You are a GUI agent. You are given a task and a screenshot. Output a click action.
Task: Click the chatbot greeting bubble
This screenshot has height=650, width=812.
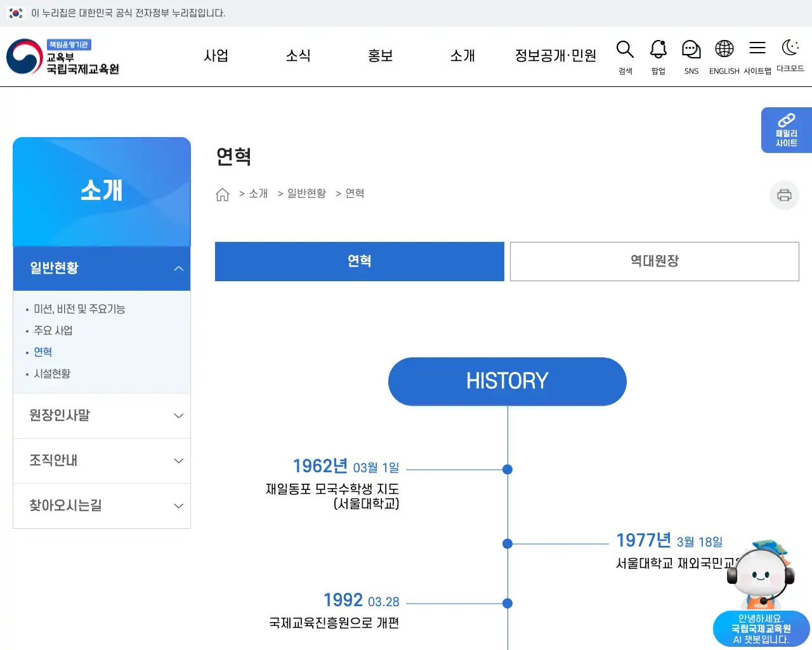click(761, 628)
